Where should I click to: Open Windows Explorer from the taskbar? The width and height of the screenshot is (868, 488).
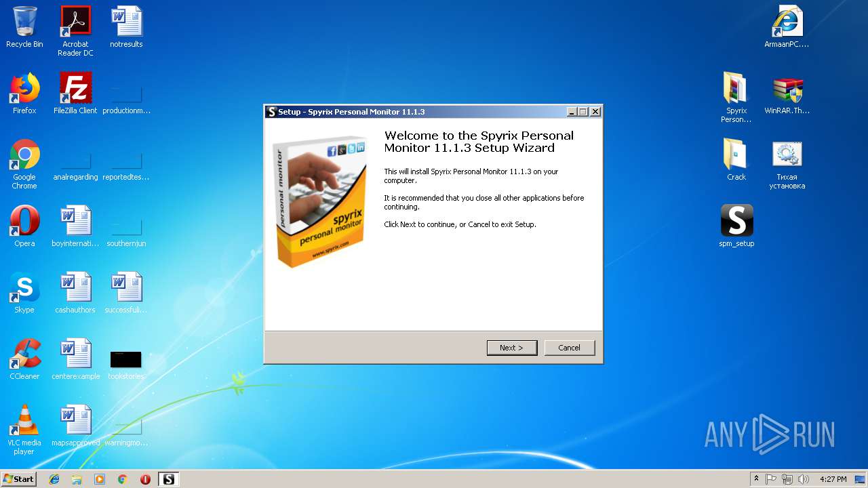(77, 479)
